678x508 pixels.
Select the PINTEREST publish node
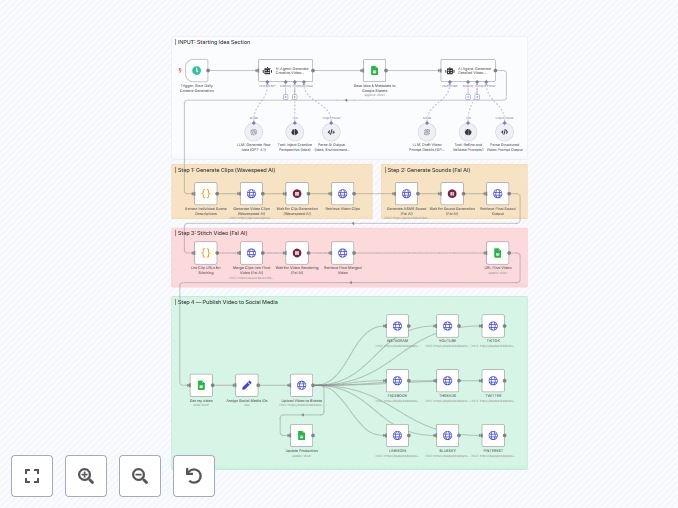click(493, 435)
